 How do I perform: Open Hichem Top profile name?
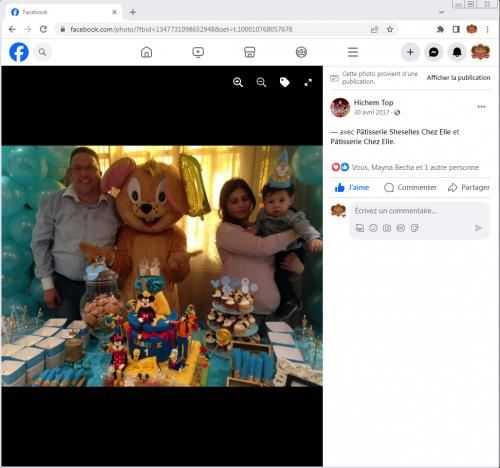click(373, 102)
